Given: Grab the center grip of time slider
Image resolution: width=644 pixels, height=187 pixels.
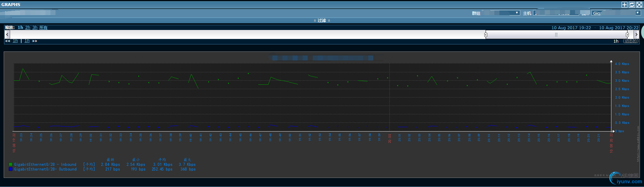Looking at the screenshot, I should coord(556,35).
